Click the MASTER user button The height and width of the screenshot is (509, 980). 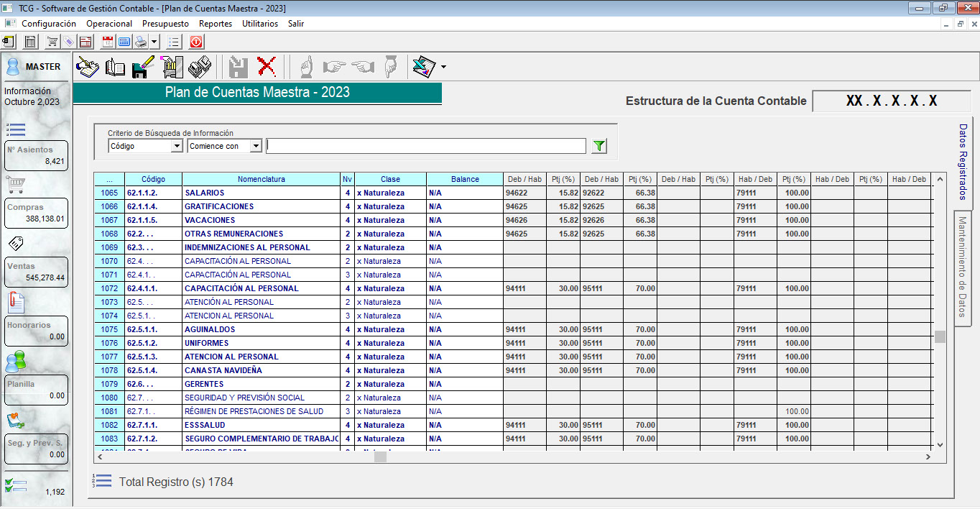click(36, 67)
